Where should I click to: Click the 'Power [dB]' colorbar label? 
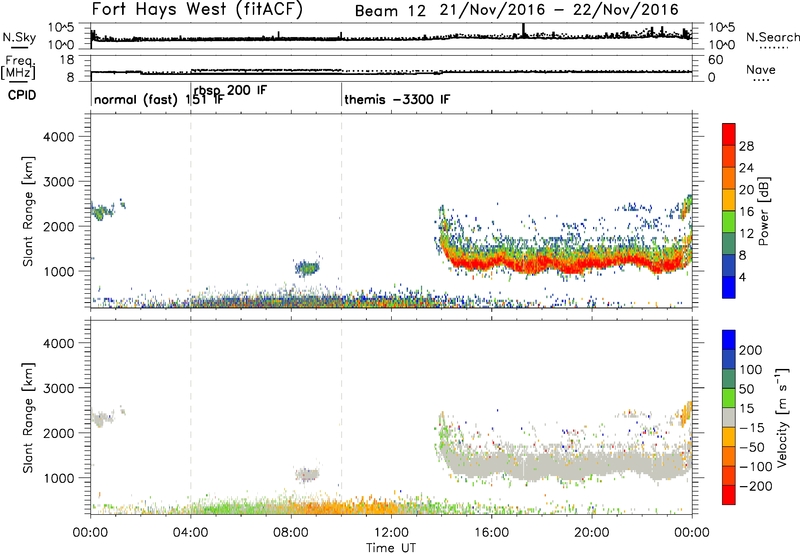pyautogui.click(x=764, y=211)
